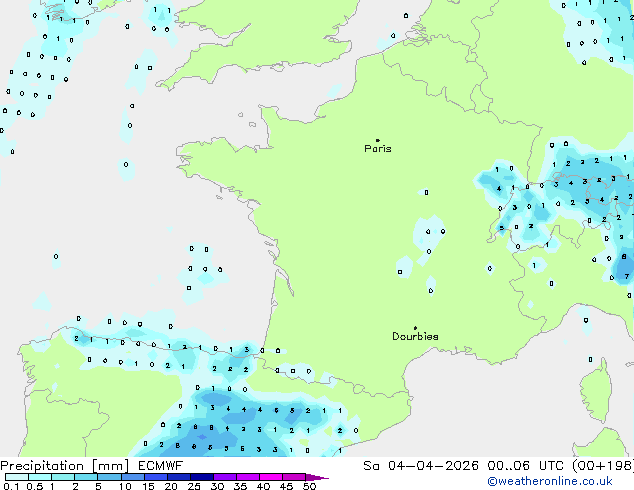Click the 5–10 mm legend swatch
This screenshot has height=490, width=634.
[109, 477]
